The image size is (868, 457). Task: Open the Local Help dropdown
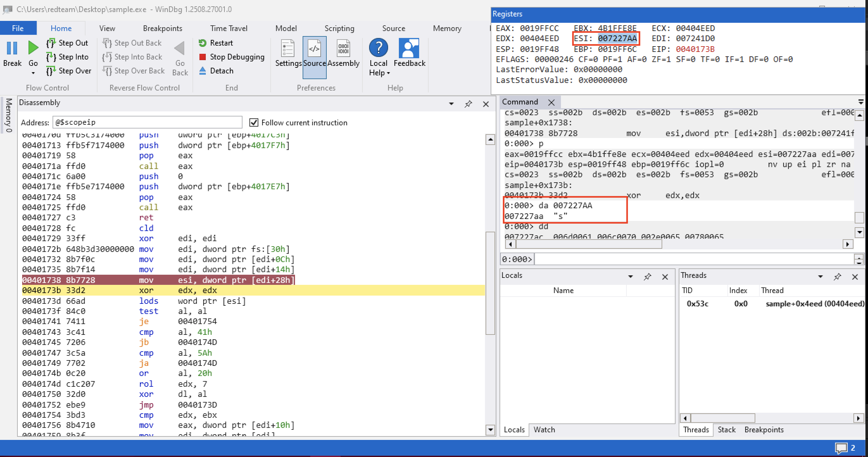(x=388, y=73)
